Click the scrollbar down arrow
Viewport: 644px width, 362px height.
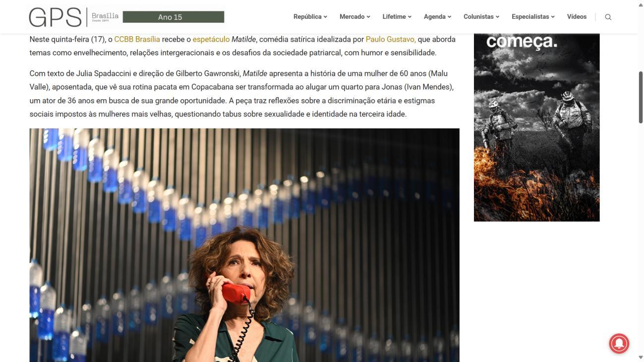[x=641, y=358]
